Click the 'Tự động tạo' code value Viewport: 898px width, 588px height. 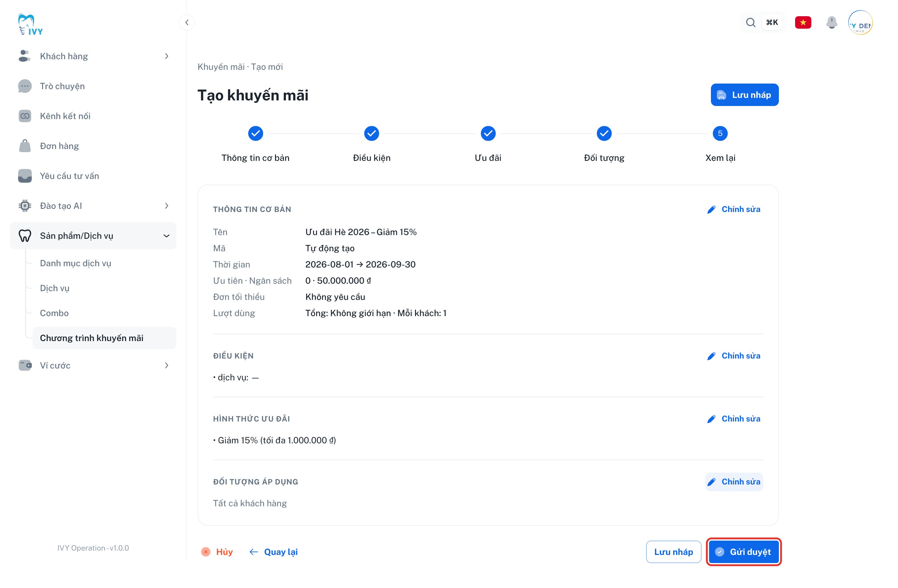(x=330, y=248)
